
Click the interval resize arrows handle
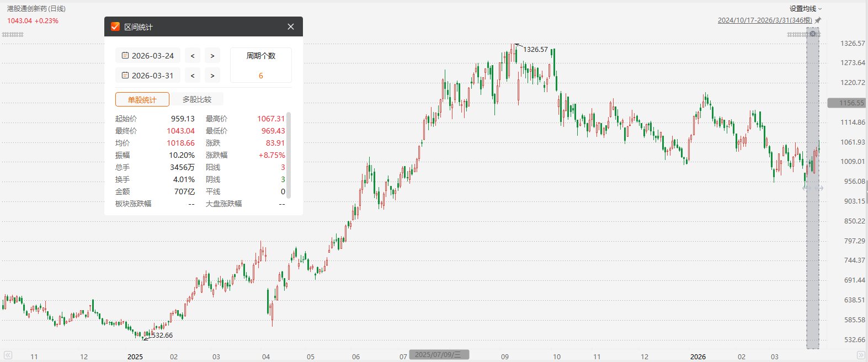tap(813, 188)
